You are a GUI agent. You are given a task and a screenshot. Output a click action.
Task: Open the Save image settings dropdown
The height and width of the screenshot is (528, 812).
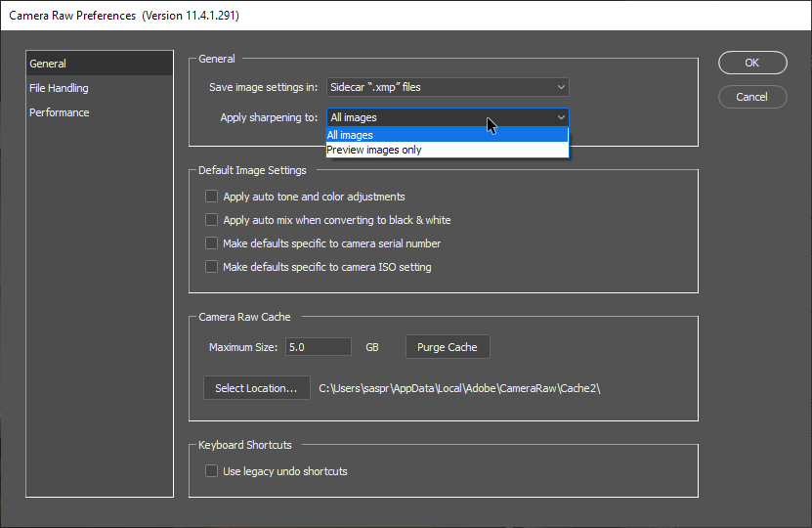point(448,87)
